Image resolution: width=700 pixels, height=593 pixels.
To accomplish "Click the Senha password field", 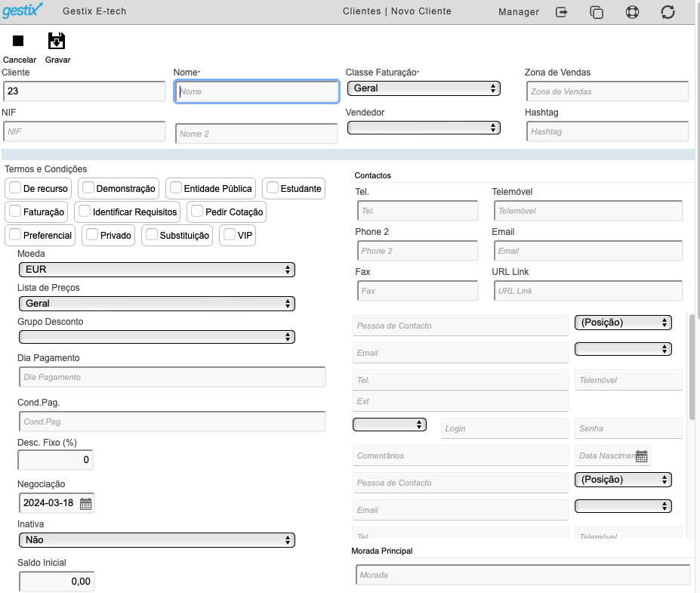I will pyautogui.click(x=628, y=428).
